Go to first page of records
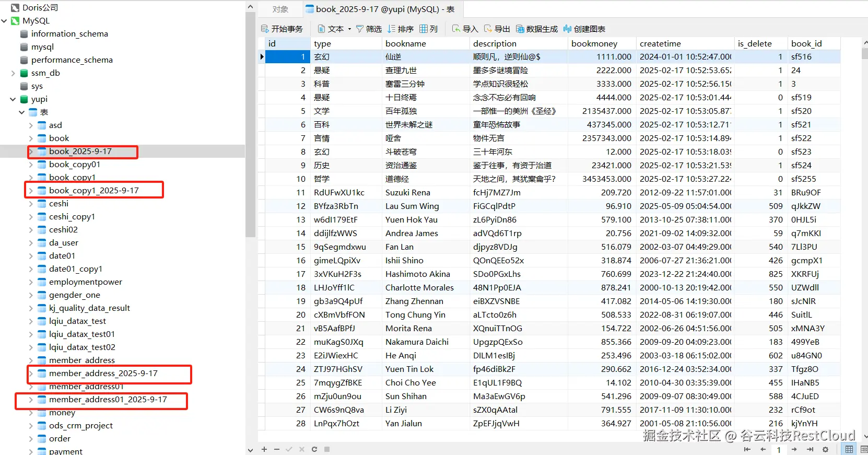This screenshot has height=455, width=868. (x=747, y=449)
